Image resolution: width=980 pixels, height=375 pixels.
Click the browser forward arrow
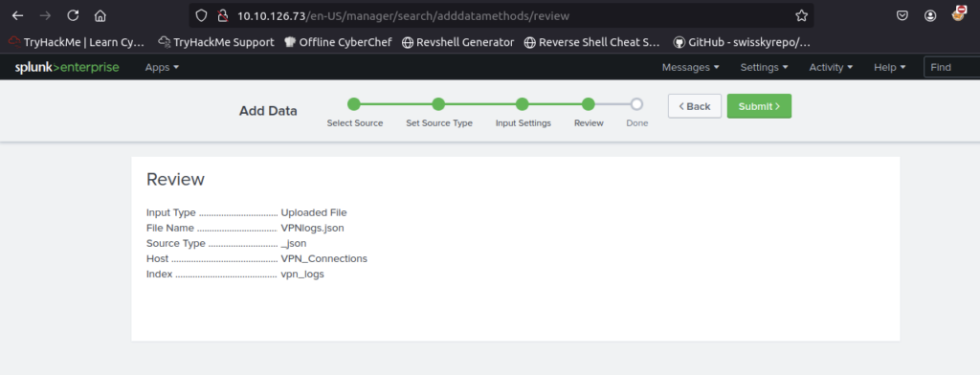point(45,15)
